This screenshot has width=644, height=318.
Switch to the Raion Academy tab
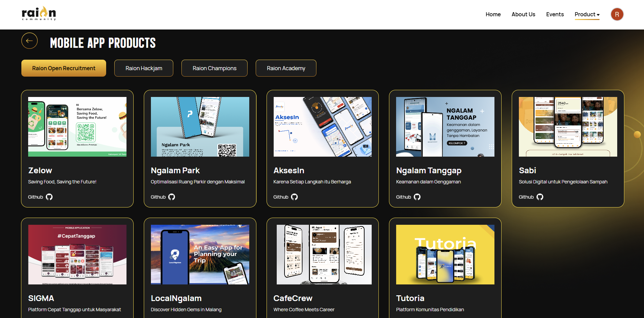286,68
